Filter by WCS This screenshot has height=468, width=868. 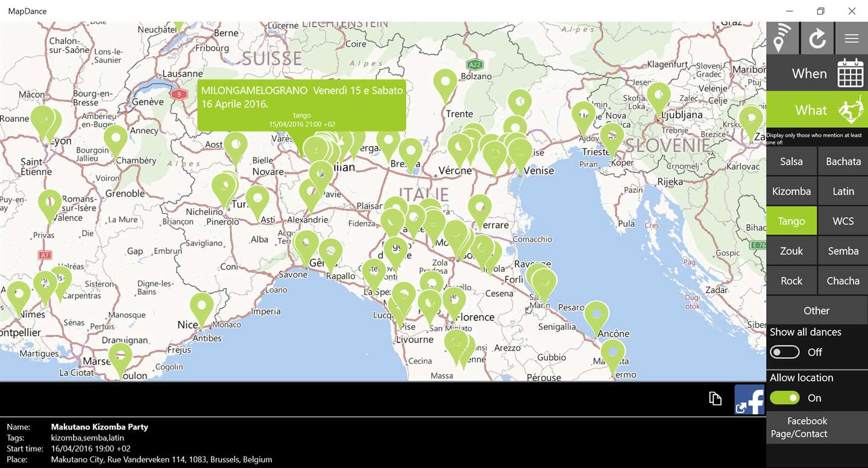[x=843, y=221]
